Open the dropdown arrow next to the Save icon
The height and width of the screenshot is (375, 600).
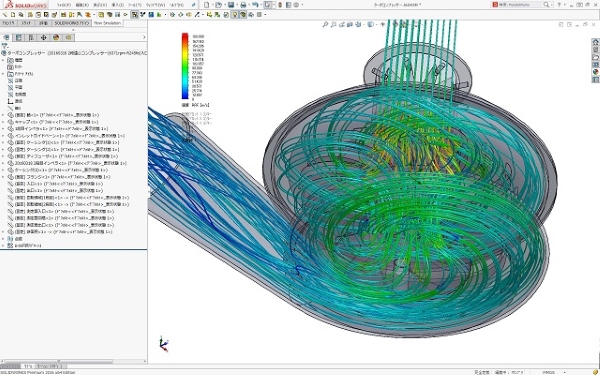coord(237,5)
